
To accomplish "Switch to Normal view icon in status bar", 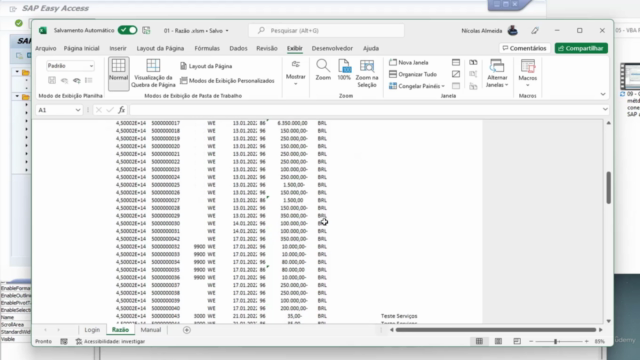I will point(479,341).
